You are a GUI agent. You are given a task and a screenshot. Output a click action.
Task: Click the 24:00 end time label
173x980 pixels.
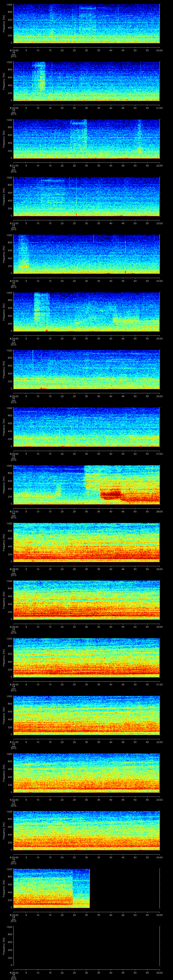(160, 281)
